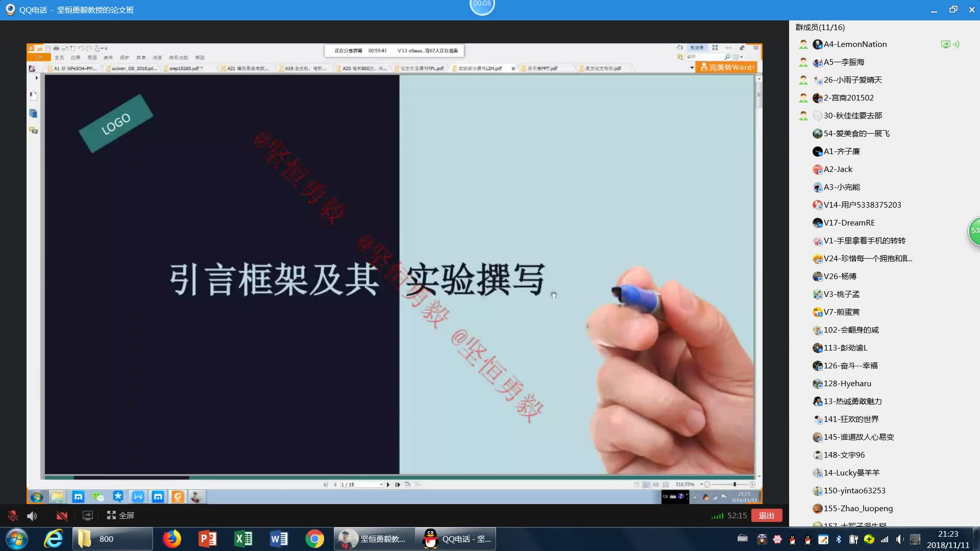
Task: Toggle the speaker volume icon in call bar
Action: tap(32, 516)
